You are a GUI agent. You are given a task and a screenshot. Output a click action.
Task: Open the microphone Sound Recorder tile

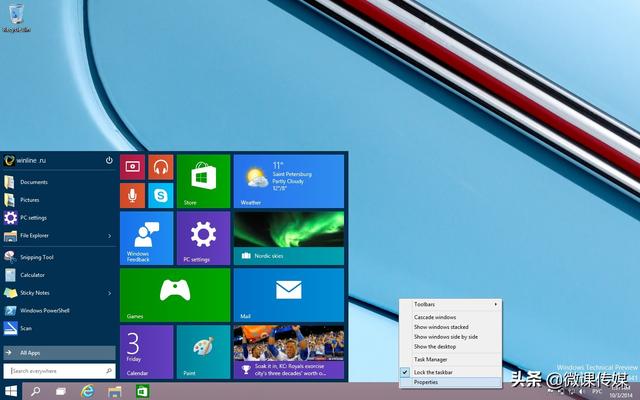pos(132,196)
